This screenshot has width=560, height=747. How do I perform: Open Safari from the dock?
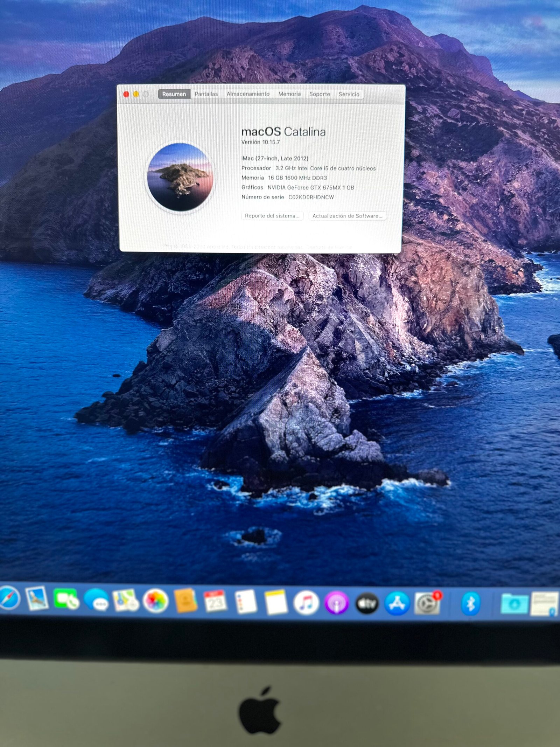[8, 598]
